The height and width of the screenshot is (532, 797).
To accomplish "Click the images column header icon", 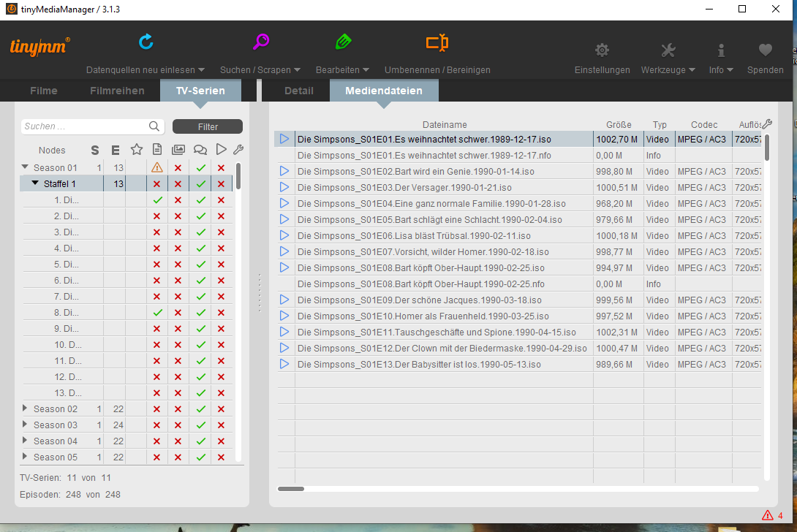I will coord(178,149).
